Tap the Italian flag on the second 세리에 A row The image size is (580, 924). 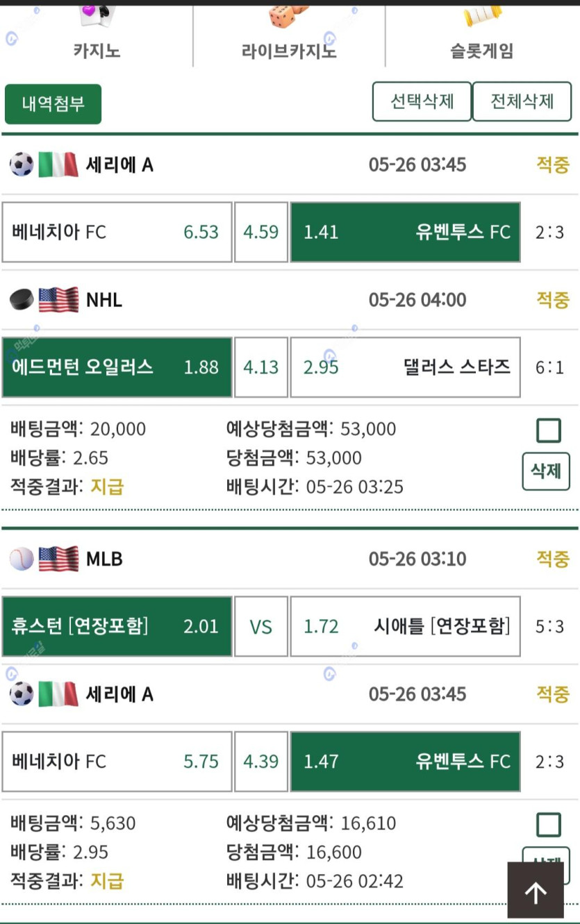58,694
